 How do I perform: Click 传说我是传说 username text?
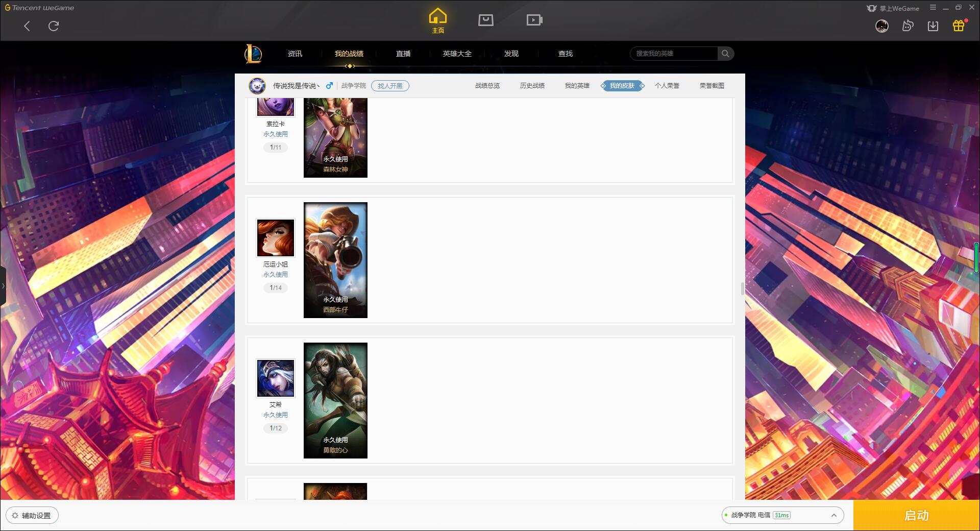coord(297,86)
